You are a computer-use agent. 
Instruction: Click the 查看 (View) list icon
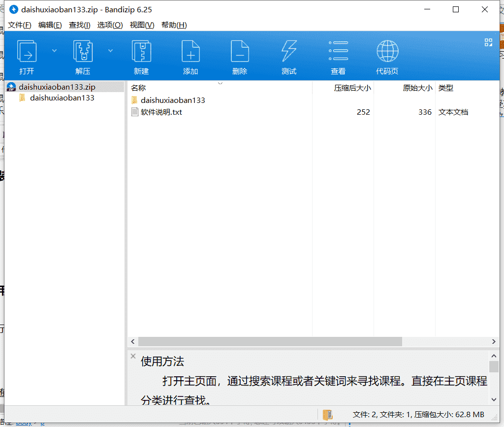tap(338, 51)
